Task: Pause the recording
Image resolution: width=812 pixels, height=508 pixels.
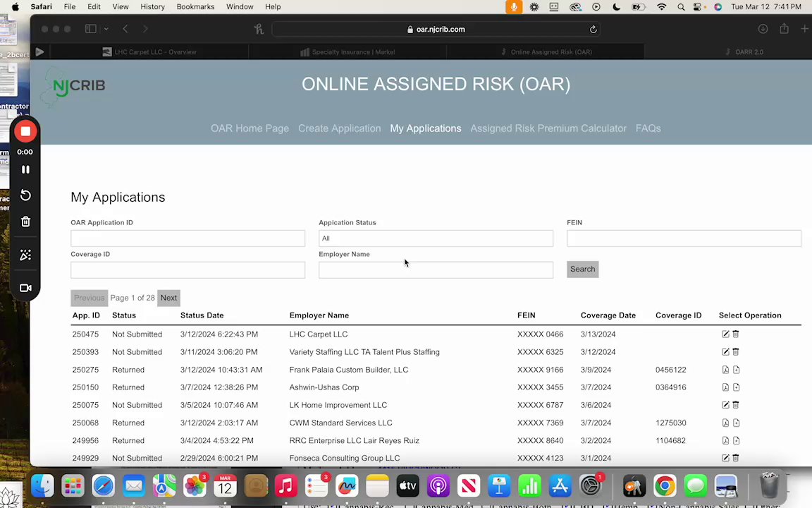Action: (25, 169)
